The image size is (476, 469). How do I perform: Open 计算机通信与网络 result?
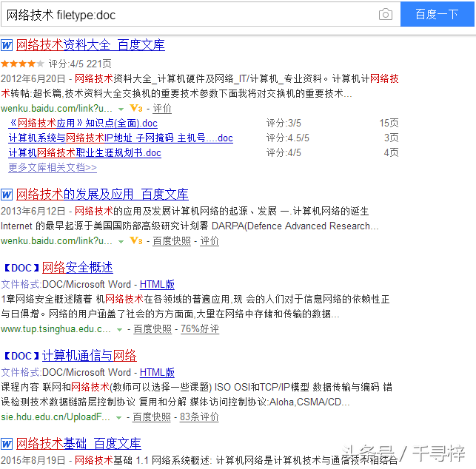(90, 356)
